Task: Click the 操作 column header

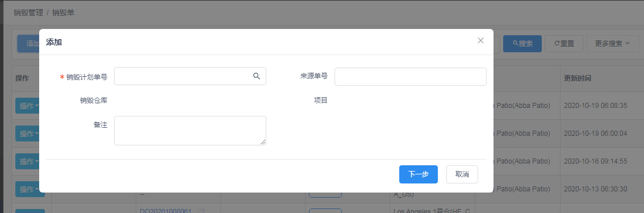Action: click(x=22, y=78)
